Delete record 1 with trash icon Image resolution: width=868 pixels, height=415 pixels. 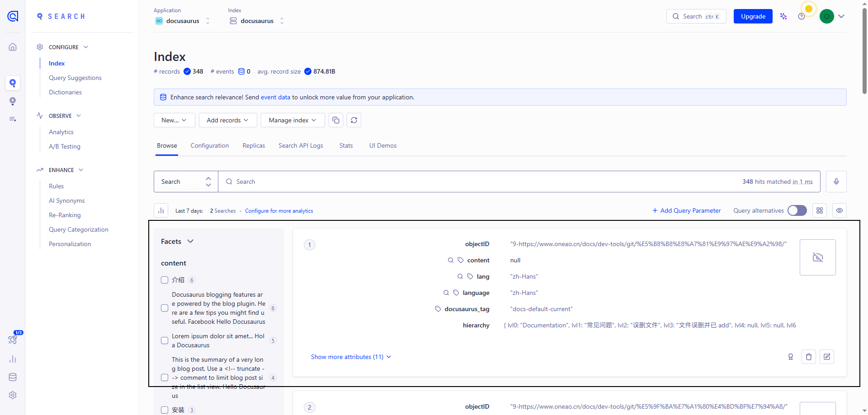point(808,357)
